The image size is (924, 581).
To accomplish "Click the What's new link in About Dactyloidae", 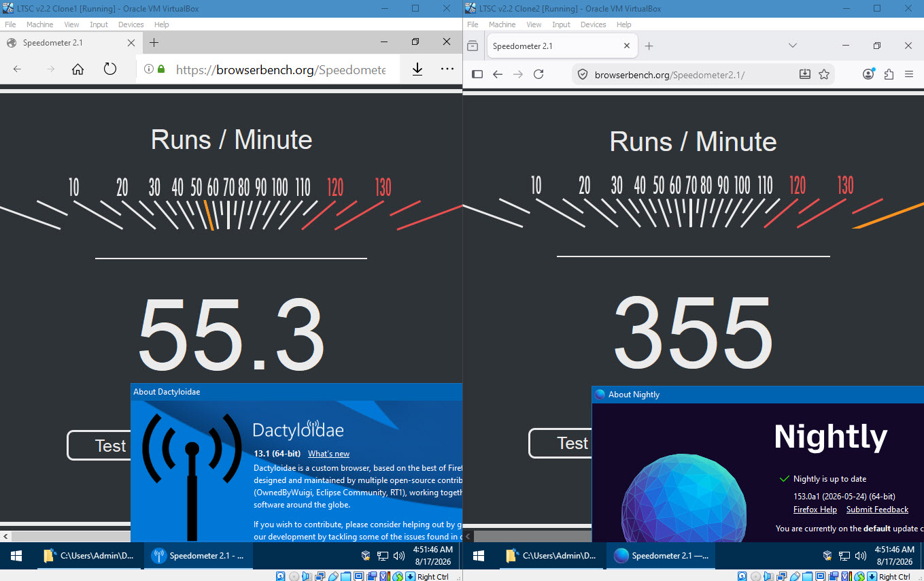I will [x=328, y=454].
